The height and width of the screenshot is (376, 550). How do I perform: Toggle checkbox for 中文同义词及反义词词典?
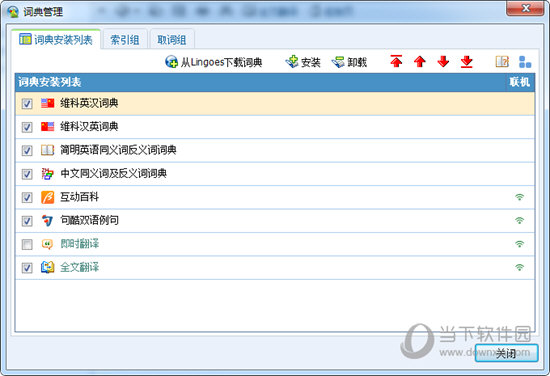(x=27, y=174)
